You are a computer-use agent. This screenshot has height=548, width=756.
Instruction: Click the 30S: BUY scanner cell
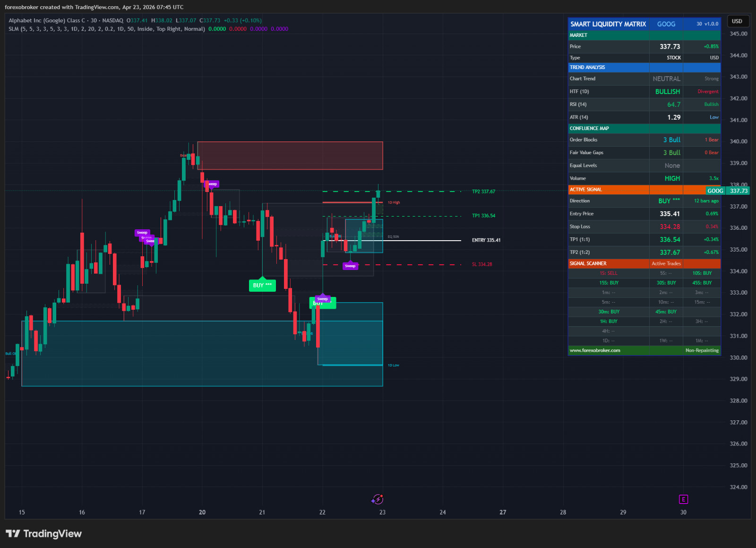click(x=666, y=283)
